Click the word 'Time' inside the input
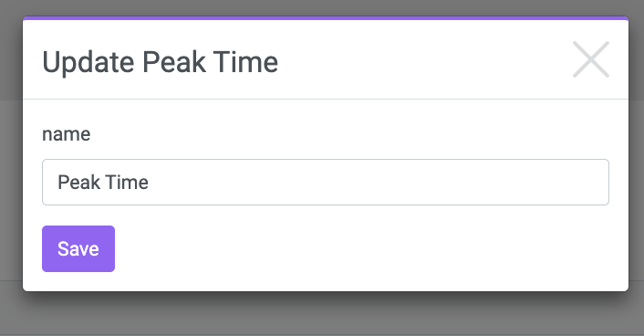The width and height of the screenshot is (644, 336). coord(127,183)
